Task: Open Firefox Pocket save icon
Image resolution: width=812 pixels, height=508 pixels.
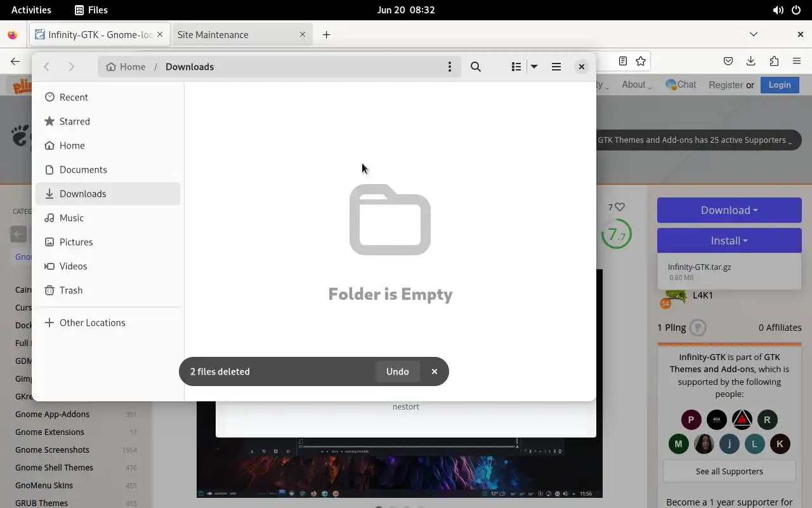Action: coord(728,61)
